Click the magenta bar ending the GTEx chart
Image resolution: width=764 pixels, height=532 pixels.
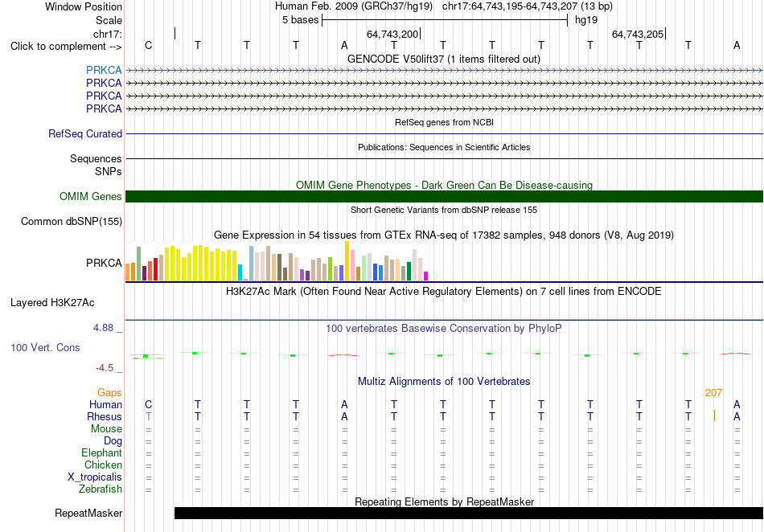[426, 276]
